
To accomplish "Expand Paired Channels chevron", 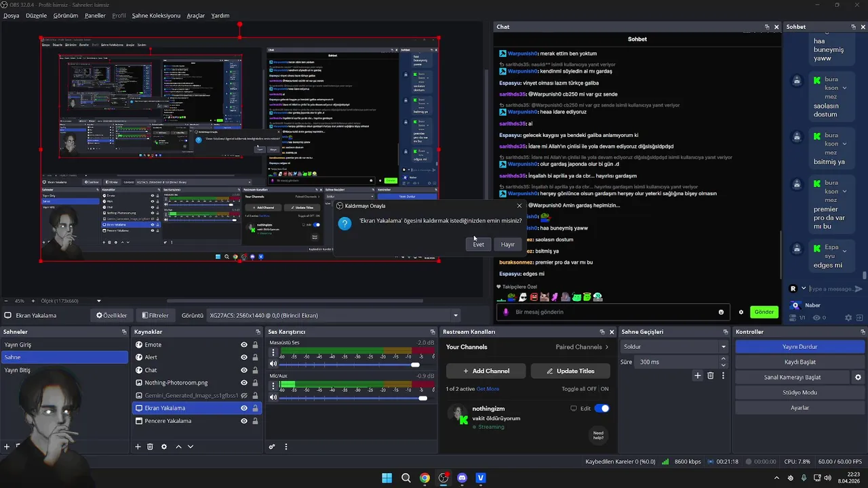I will point(606,347).
